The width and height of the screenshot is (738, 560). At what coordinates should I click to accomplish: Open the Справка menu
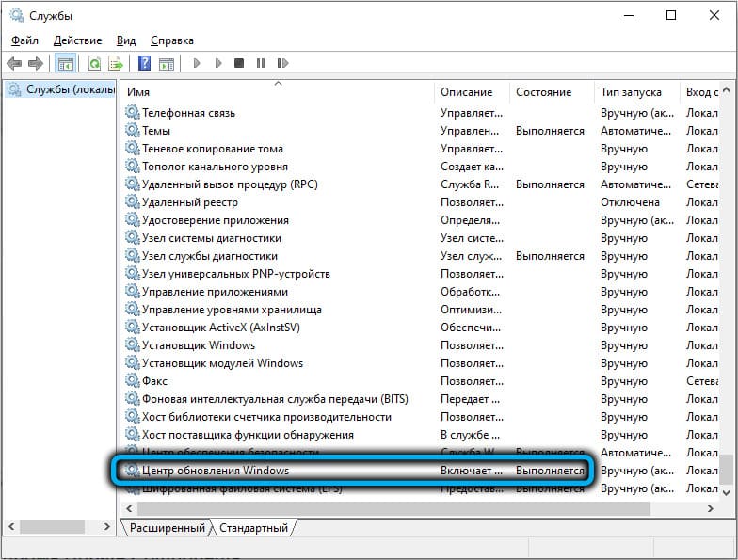(x=172, y=40)
